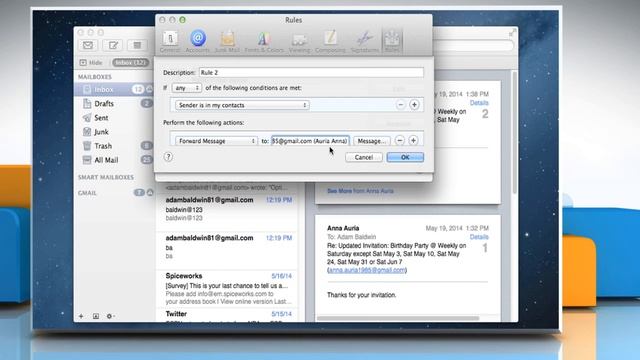Select the All Mail mailbox
This screenshot has width=640, height=360.
pyautogui.click(x=114, y=160)
